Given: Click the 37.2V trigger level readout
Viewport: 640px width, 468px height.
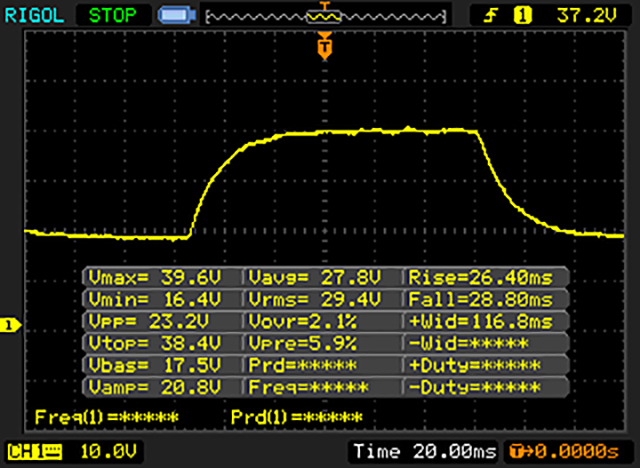Looking at the screenshot, I should pos(587,16).
